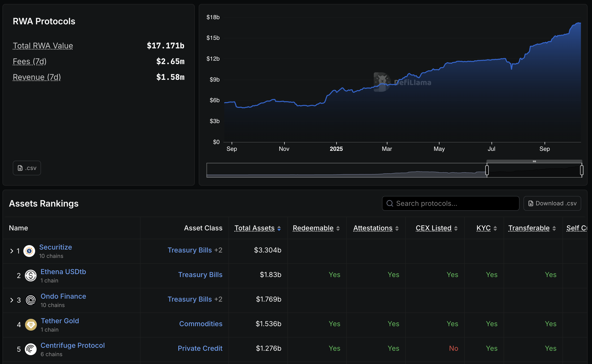
Task: Click the Ondo Finance logo icon
Action: coord(31,300)
